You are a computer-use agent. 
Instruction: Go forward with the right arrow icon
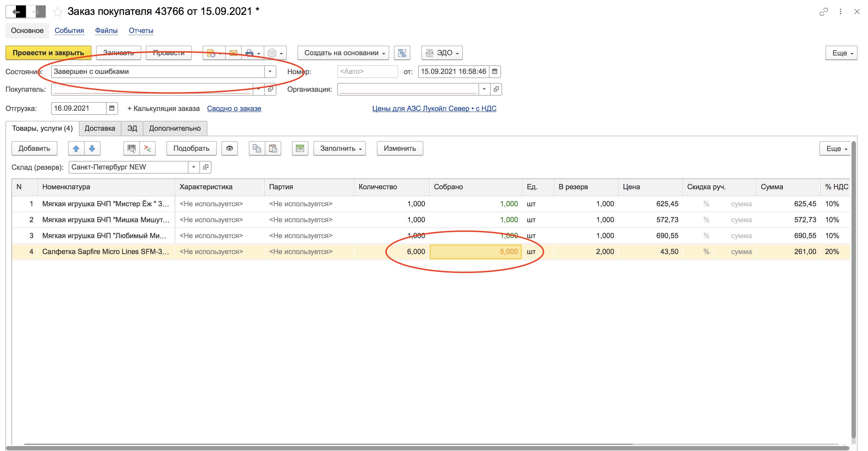click(36, 12)
